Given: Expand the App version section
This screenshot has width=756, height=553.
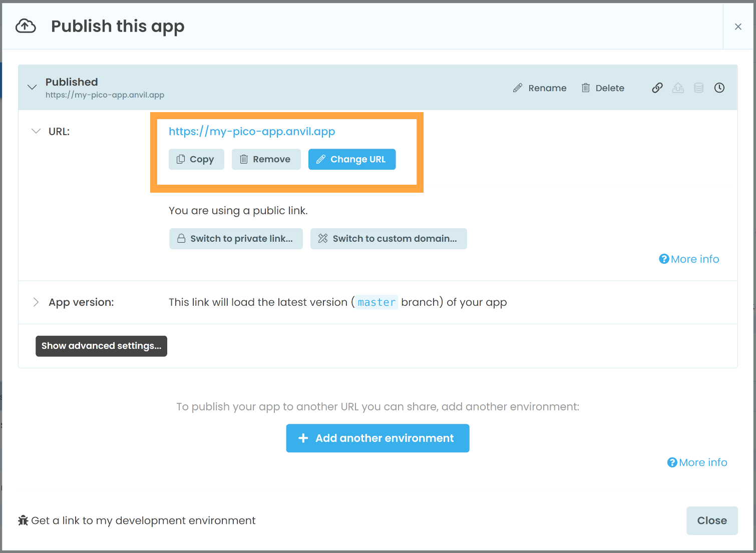Looking at the screenshot, I should point(36,302).
